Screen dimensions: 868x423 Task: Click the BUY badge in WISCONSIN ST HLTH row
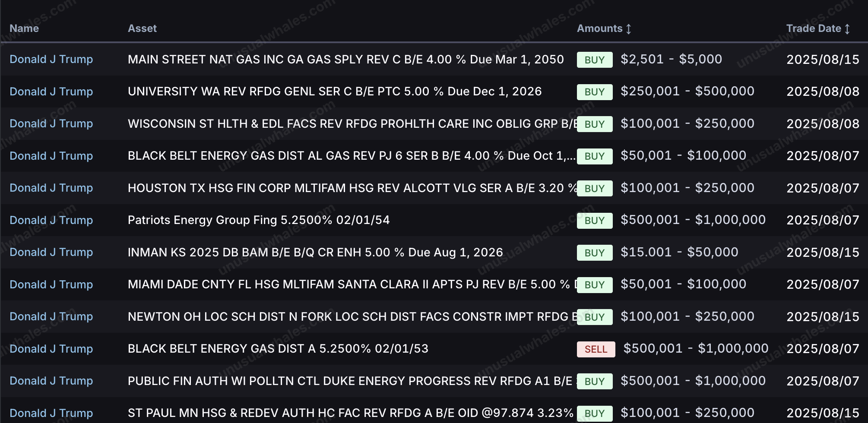[595, 124]
